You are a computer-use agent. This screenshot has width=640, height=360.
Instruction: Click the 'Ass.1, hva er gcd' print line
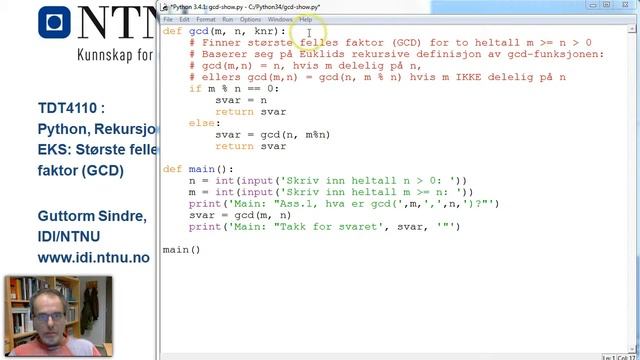(344, 203)
